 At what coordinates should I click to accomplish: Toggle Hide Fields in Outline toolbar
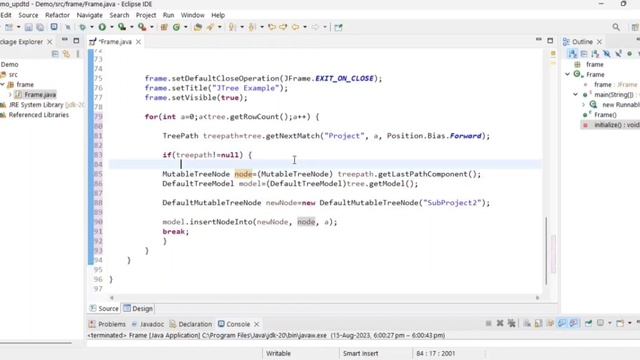pyautogui.click(x=607, y=54)
